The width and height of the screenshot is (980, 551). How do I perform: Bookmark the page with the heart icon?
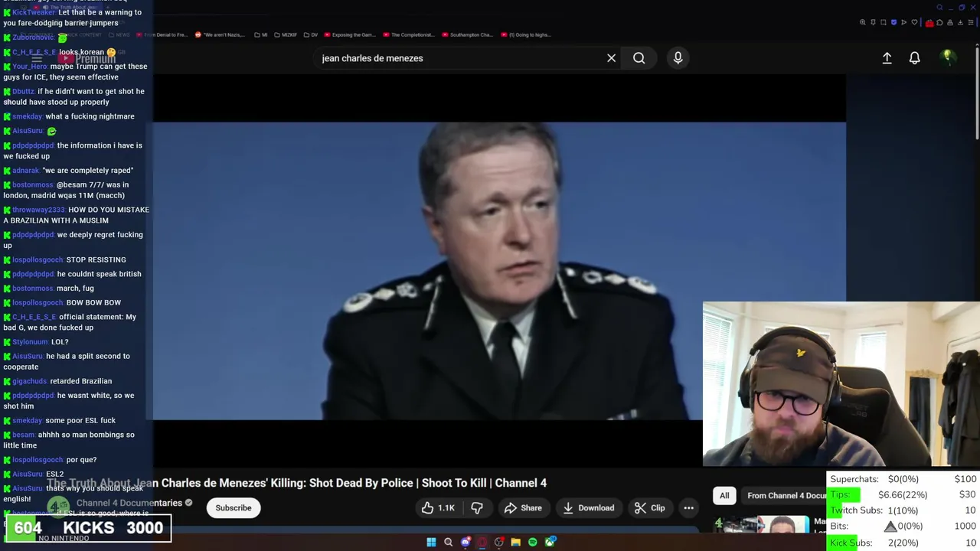point(914,22)
